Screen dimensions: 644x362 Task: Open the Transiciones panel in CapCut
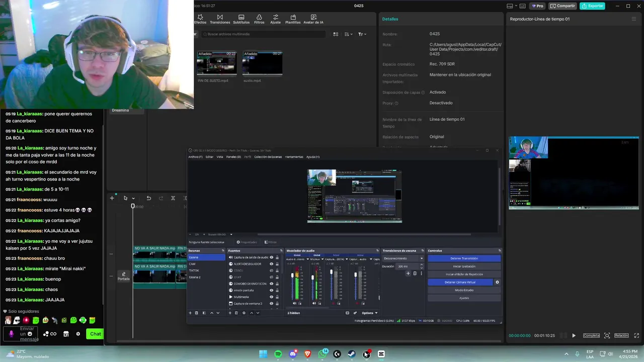(220, 19)
